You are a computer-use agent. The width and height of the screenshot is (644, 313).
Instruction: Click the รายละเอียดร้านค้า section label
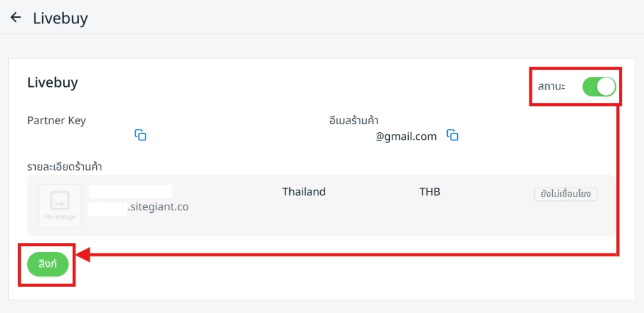coord(65,167)
